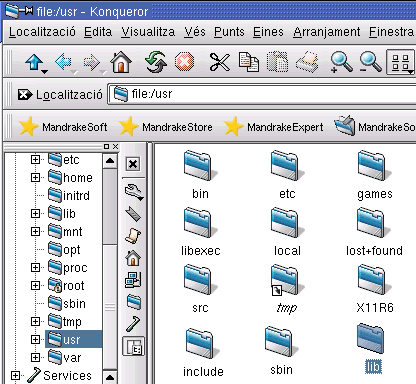Select initrd in the folder tree
Viewport: 416px width, 384px height.
69,195
